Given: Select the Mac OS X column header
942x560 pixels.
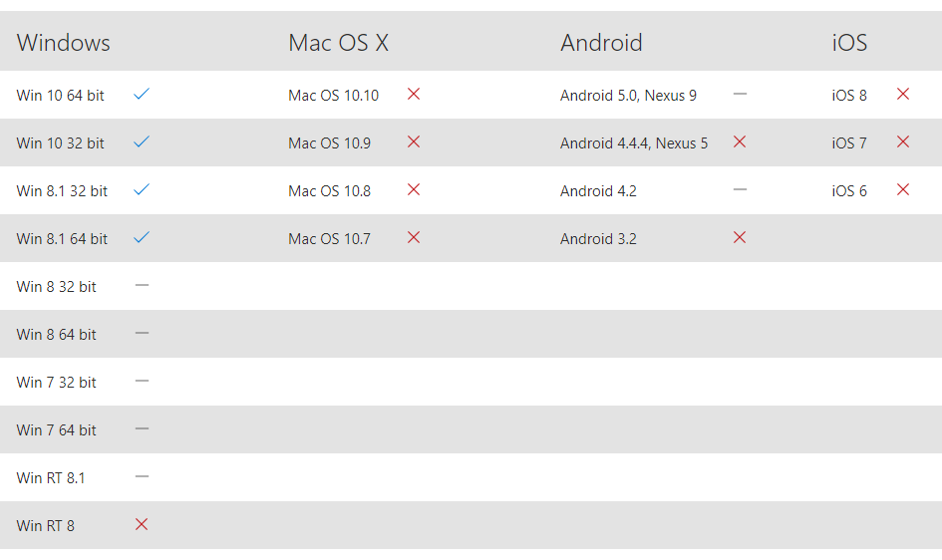Looking at the screenshot, I should coord(338,43).
